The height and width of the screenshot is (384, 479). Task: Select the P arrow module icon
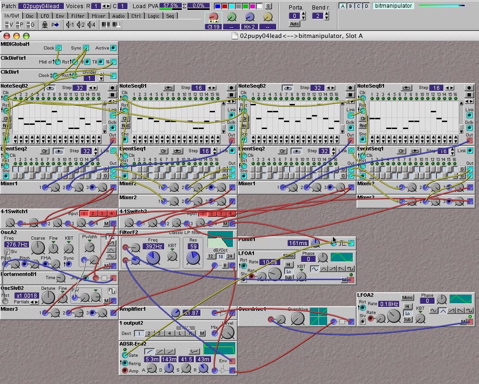55,25
